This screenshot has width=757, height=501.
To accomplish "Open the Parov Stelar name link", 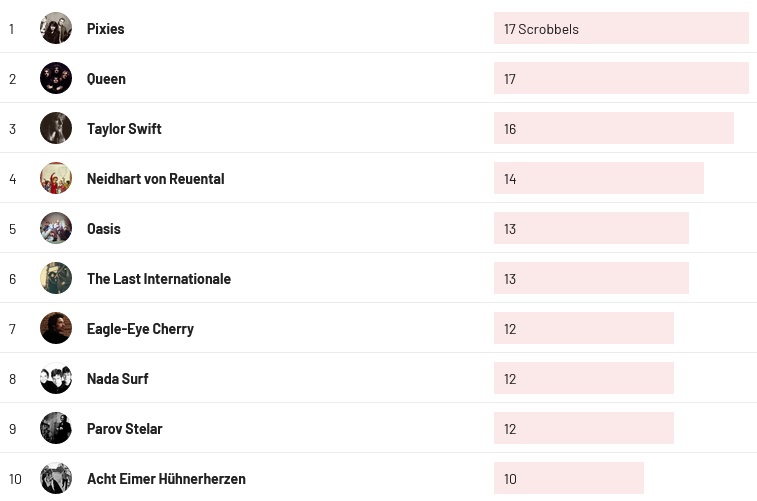I will (x=125, y=429).
